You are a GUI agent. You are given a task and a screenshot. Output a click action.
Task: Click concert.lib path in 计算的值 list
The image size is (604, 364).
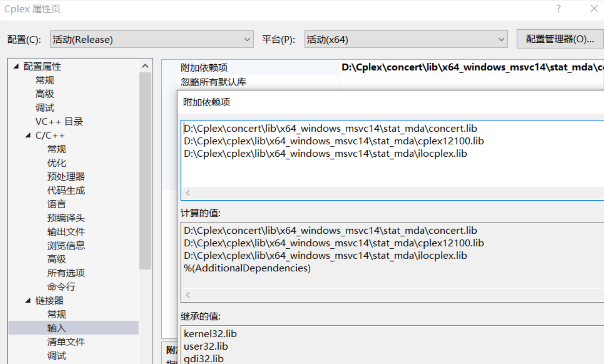pyautogui.click(x=330, y=231)
